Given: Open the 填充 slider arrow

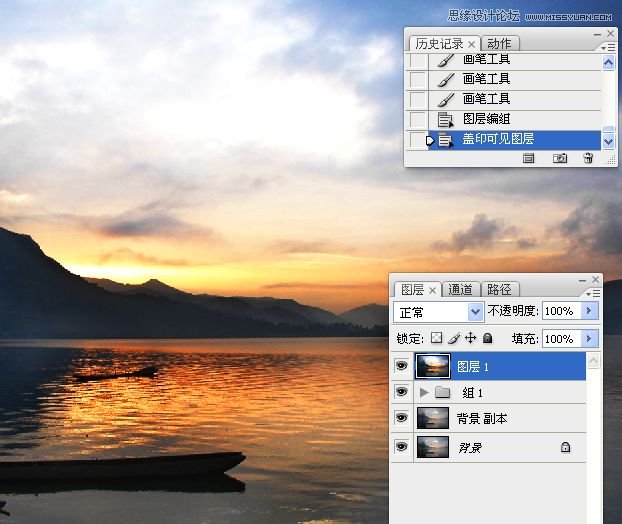Looking at the screenshot, I should click(589, 339).
